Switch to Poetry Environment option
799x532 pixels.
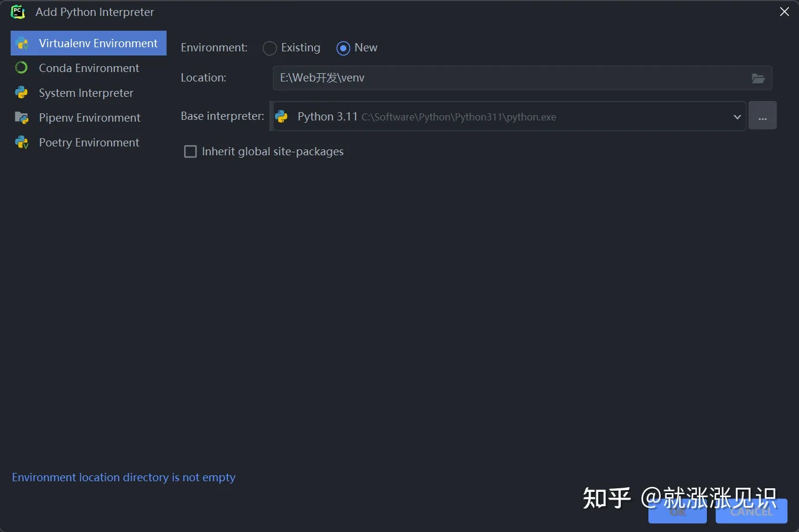pos(89,142)
